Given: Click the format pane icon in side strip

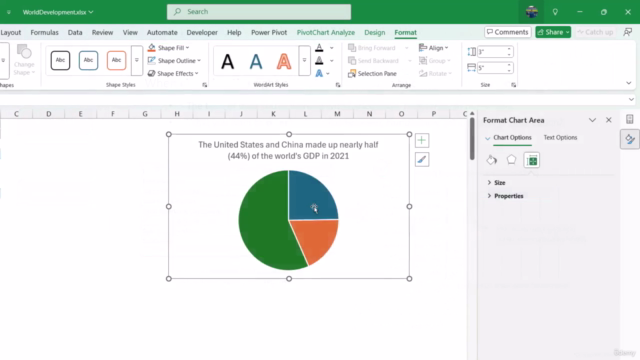Looking at the screenshot, I should 630,139.
